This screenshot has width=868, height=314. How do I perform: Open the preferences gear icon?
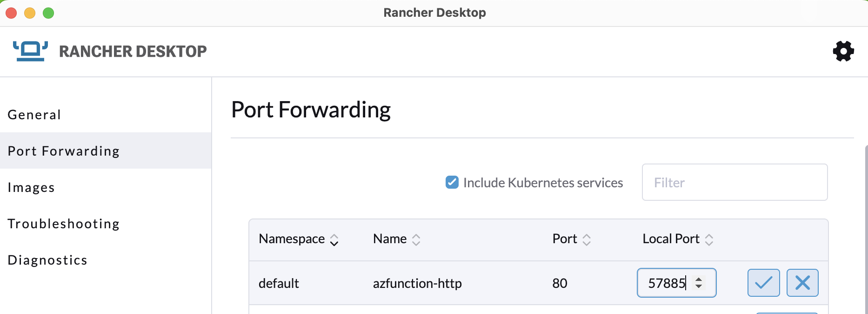pyautogui.click(x=843, y=51)
